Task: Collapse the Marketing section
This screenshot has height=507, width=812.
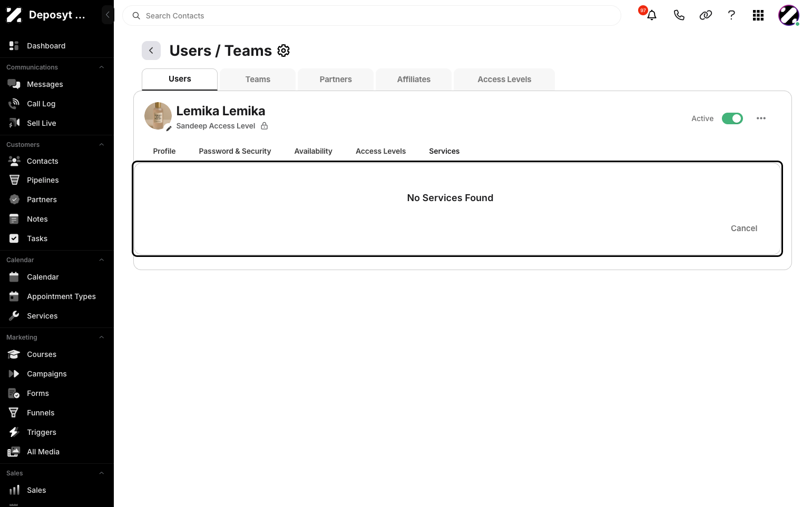Action: (x=102, y=337)
